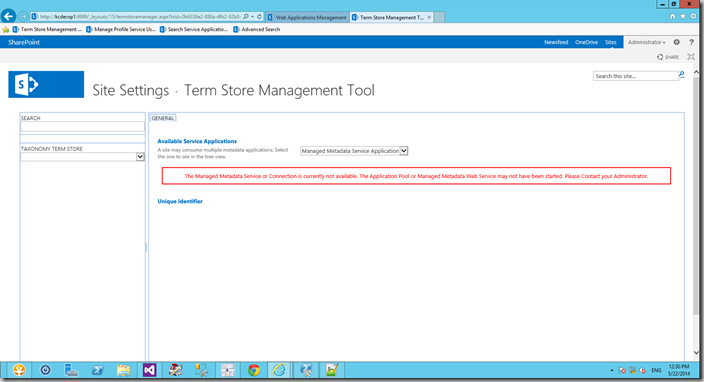
Task: Open Advanced Search favorite link
Action: [x=257, y=30]
